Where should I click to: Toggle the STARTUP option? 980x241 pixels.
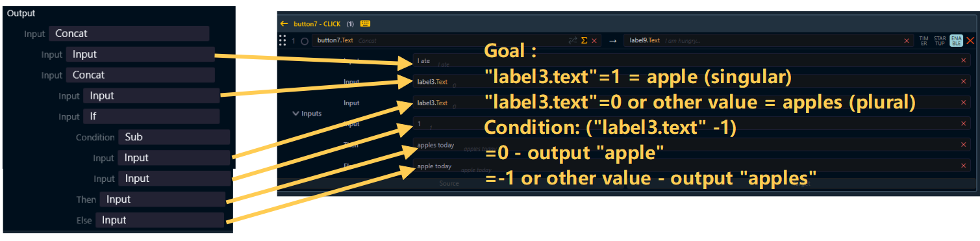pos(940,40)
